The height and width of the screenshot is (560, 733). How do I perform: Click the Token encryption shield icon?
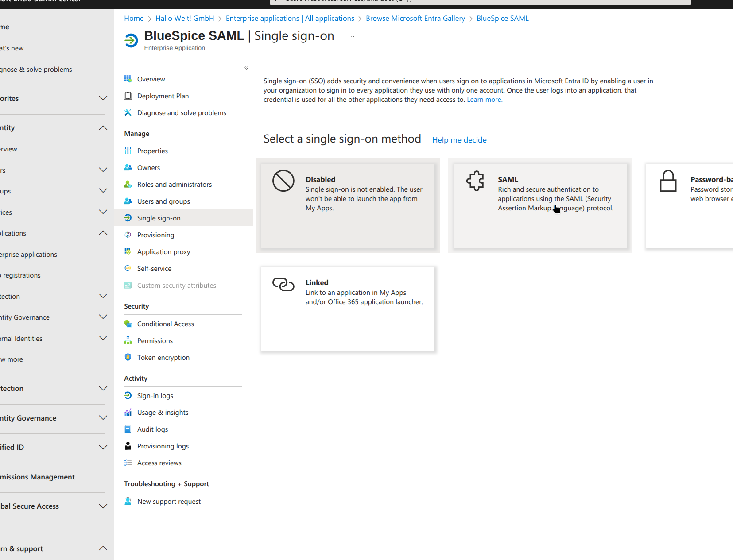128,358
